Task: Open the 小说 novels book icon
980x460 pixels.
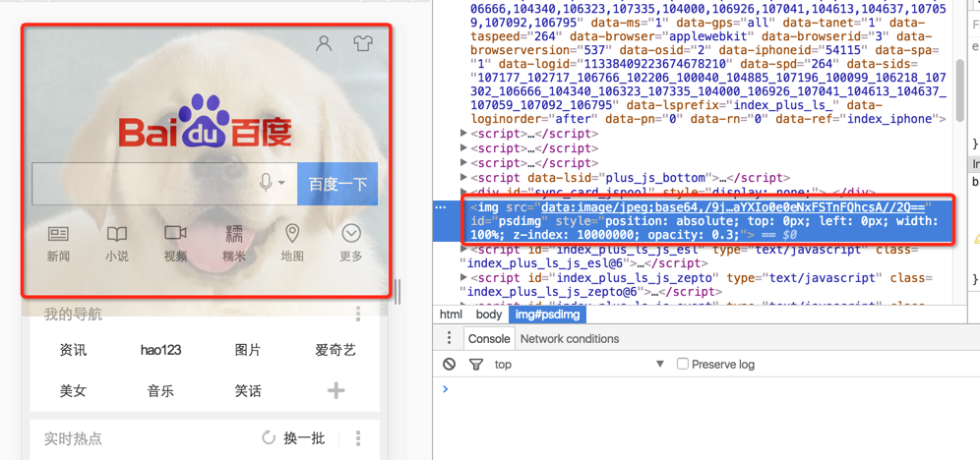Action: tap(117, 234)
